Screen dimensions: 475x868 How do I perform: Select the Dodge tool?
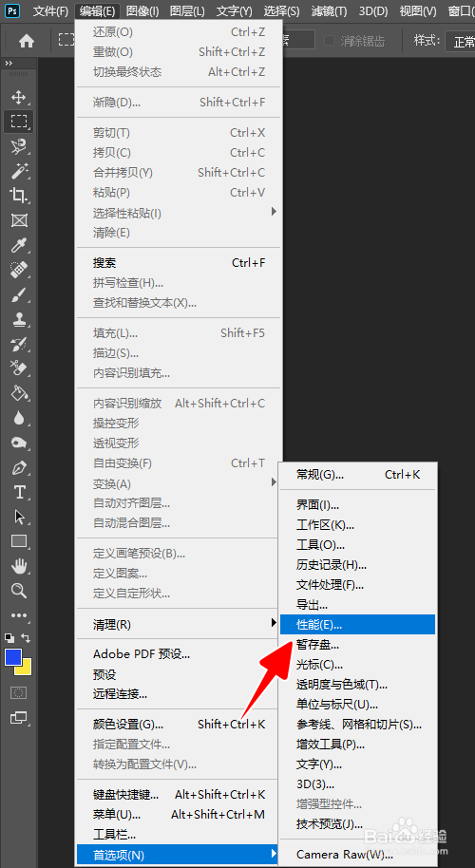point(19,443)
